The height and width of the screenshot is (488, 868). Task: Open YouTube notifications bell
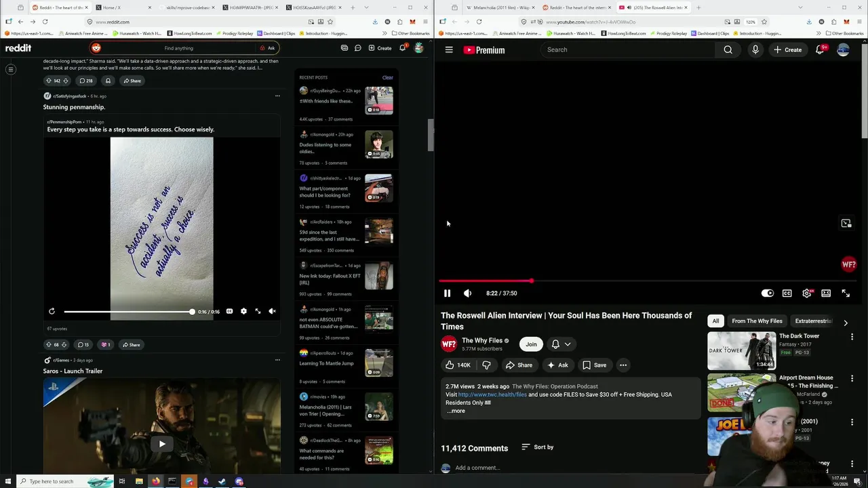pos(820,49)
